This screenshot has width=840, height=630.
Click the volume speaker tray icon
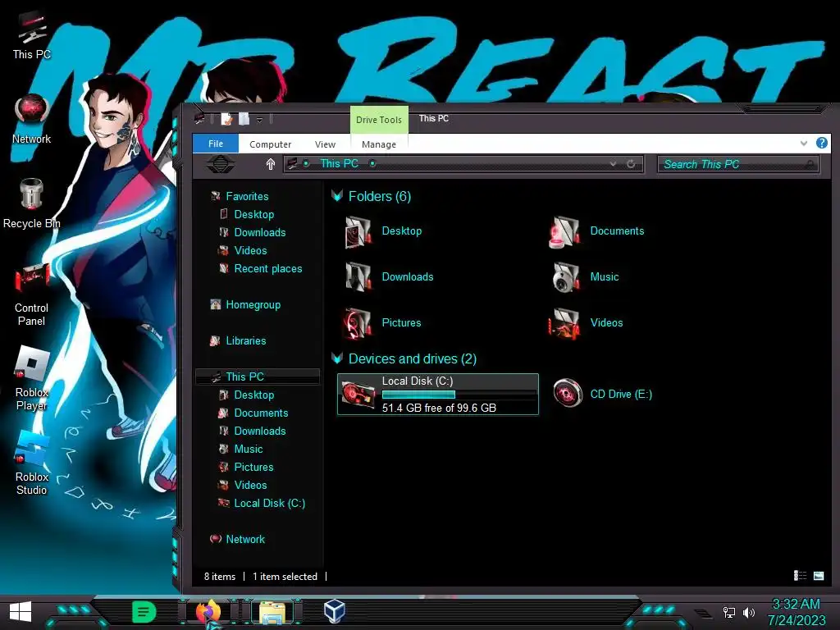point(748,612)
